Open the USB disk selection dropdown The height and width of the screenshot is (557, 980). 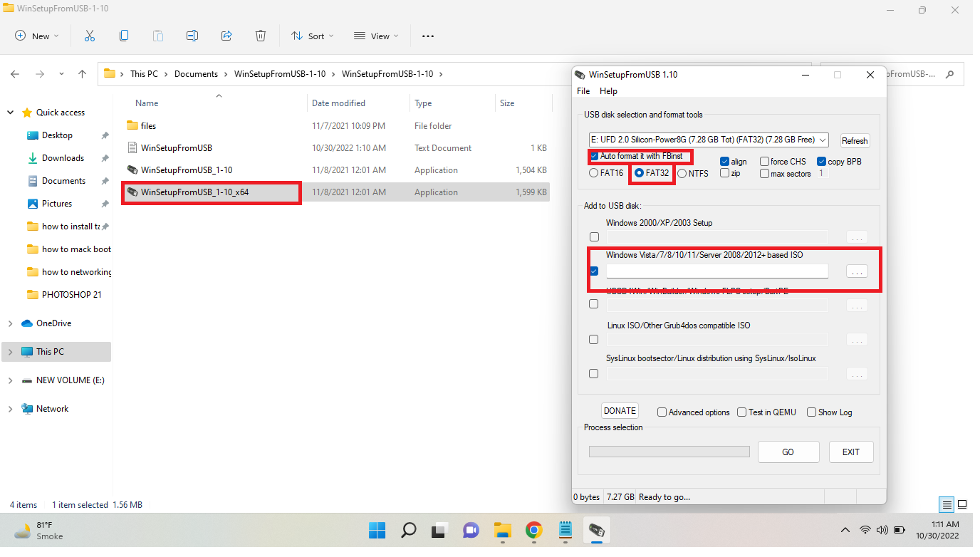point(709,140)
